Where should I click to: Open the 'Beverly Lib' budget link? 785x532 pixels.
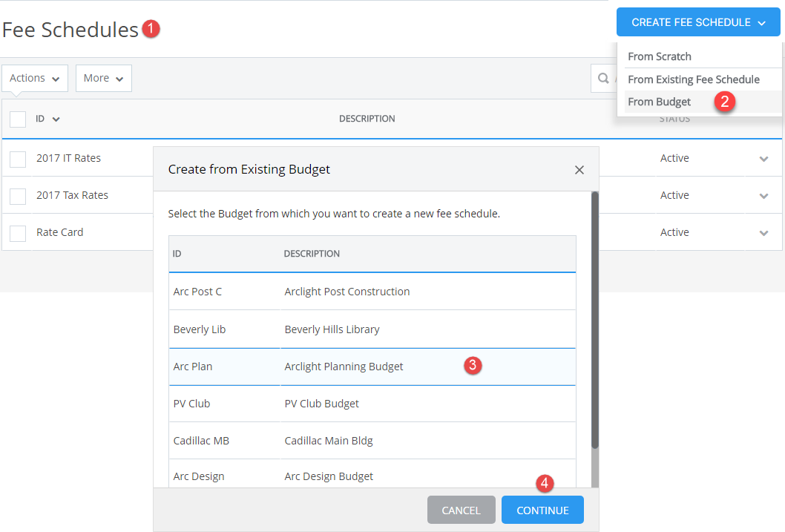[x=198, y=329]
